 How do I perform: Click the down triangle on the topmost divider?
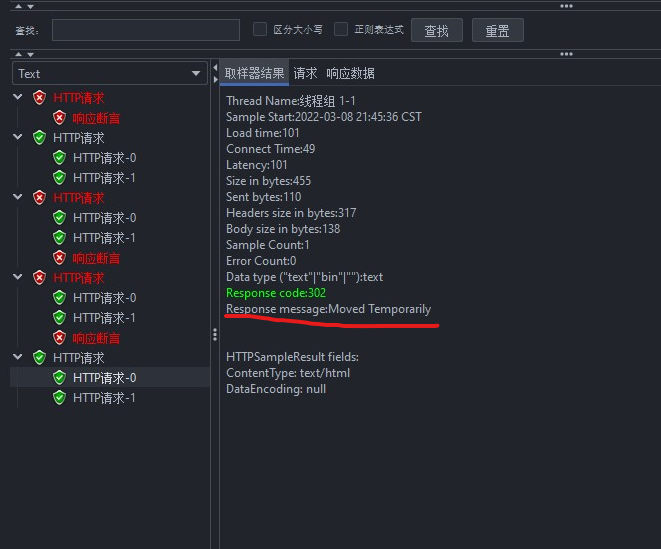30,7
